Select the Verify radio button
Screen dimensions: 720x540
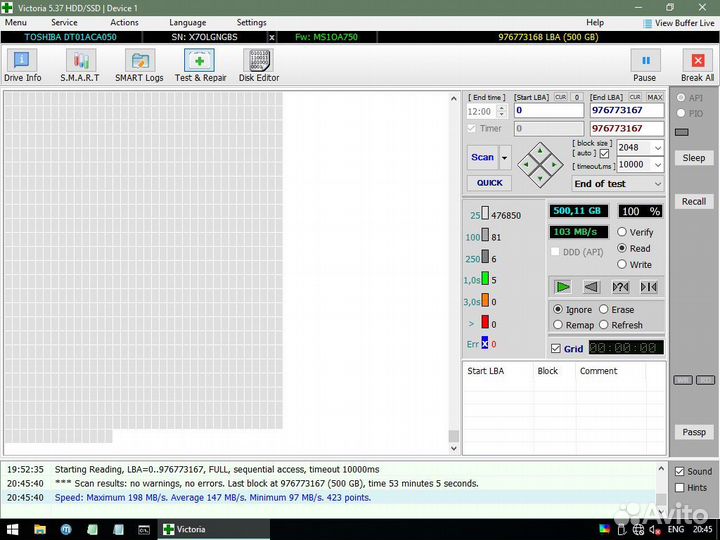tap(623, 232)
